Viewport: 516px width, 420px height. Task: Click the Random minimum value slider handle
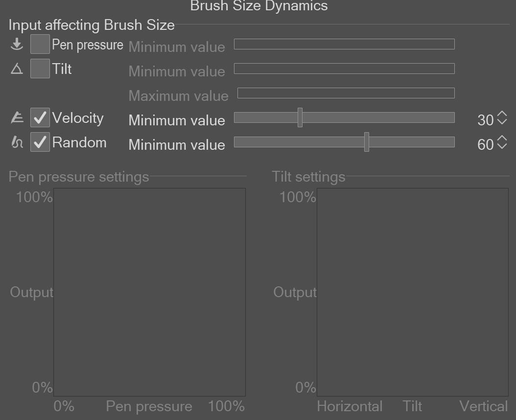367,142
